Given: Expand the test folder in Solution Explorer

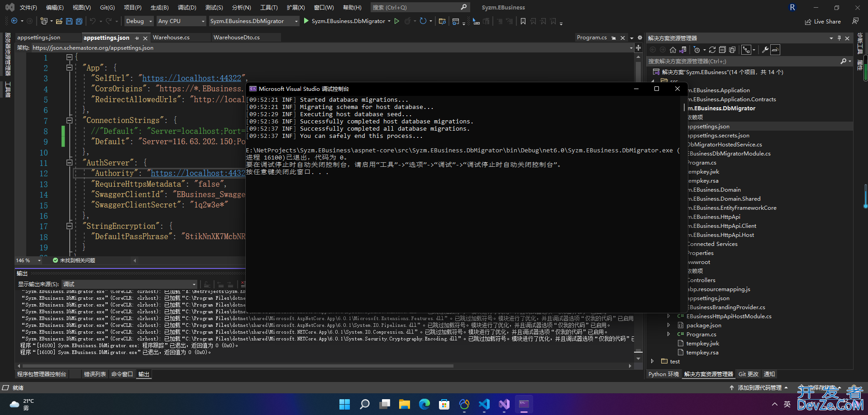Looking at the screenshot, I should (x=652, y=361).
